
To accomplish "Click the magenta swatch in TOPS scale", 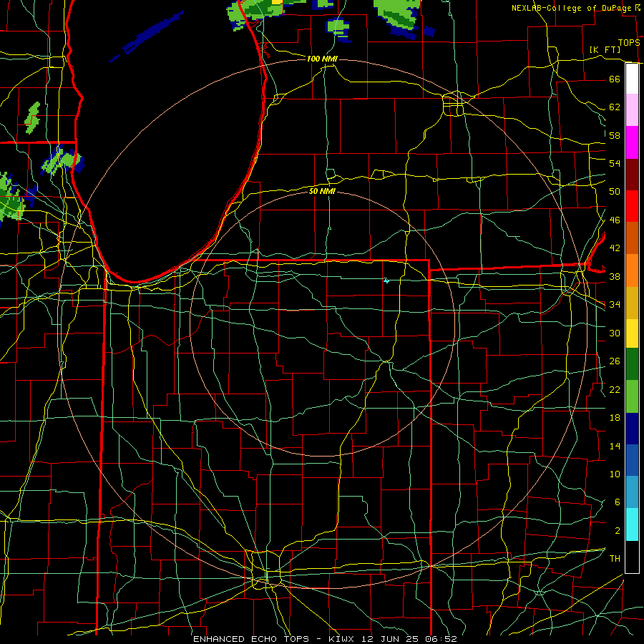I will 632,142.
